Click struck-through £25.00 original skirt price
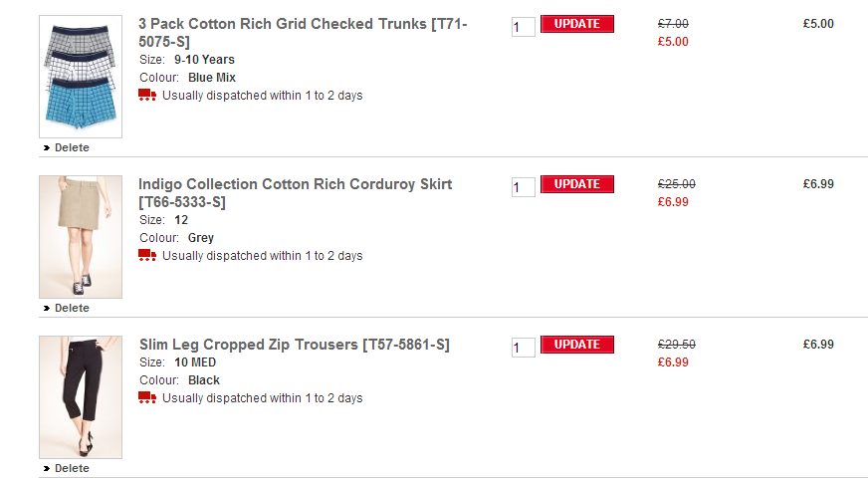The width and height of the screenshot is (868, 481). (676, 184)
